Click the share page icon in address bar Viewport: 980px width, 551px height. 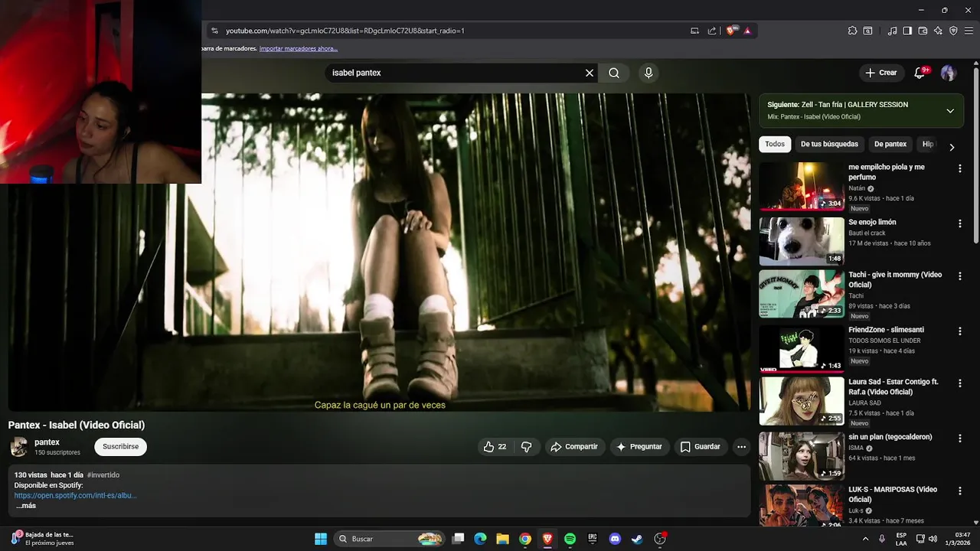pos(712,31)
